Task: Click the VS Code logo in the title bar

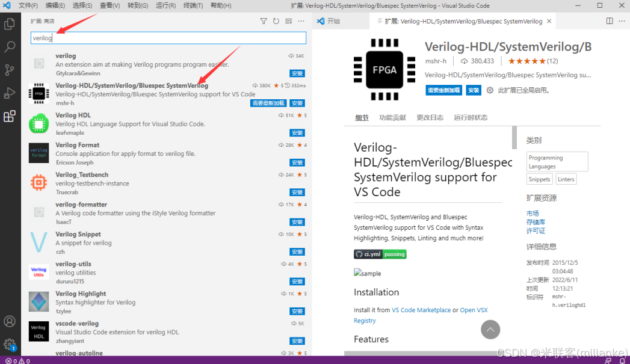Action: click(x=7, y=5)
